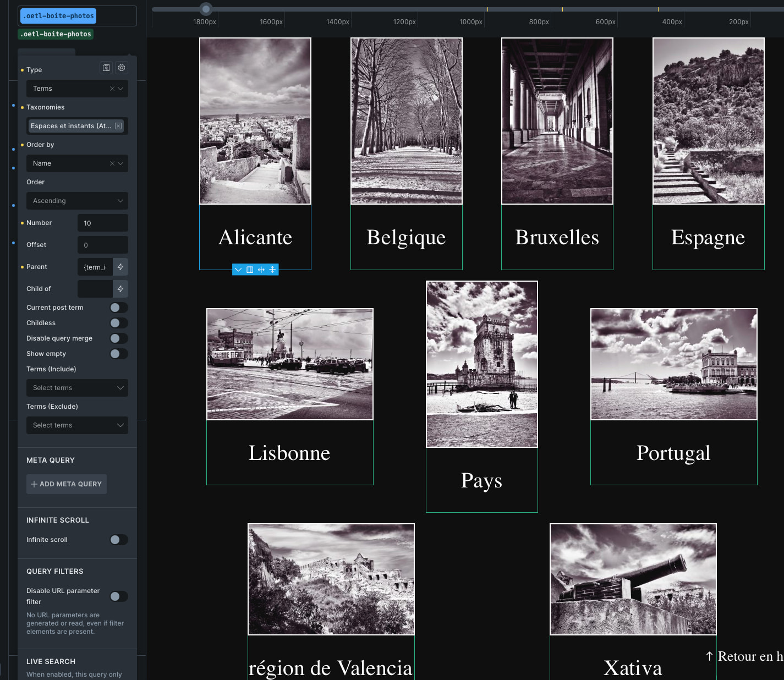Toggle the Childless option
Viewport: 784px width, 680px height.
[x=119, y=323]
